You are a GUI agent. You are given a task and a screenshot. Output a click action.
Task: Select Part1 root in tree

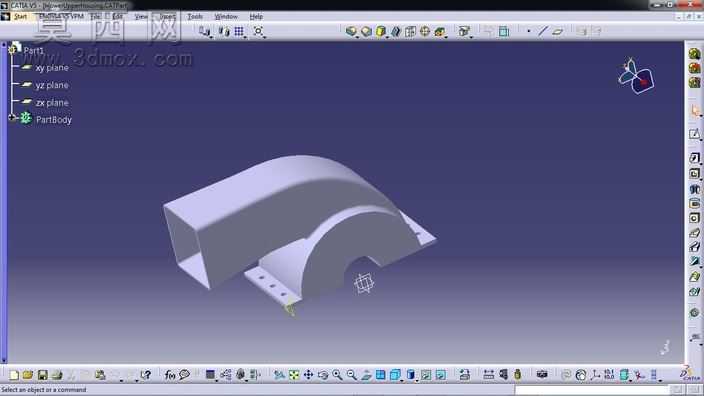coord(34,50)
